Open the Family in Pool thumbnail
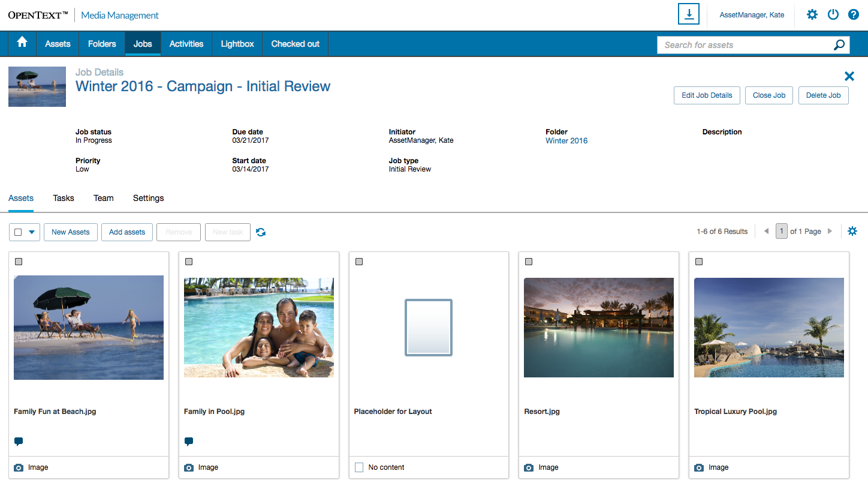This screenshot has height=489, width=868. point(259,327)
